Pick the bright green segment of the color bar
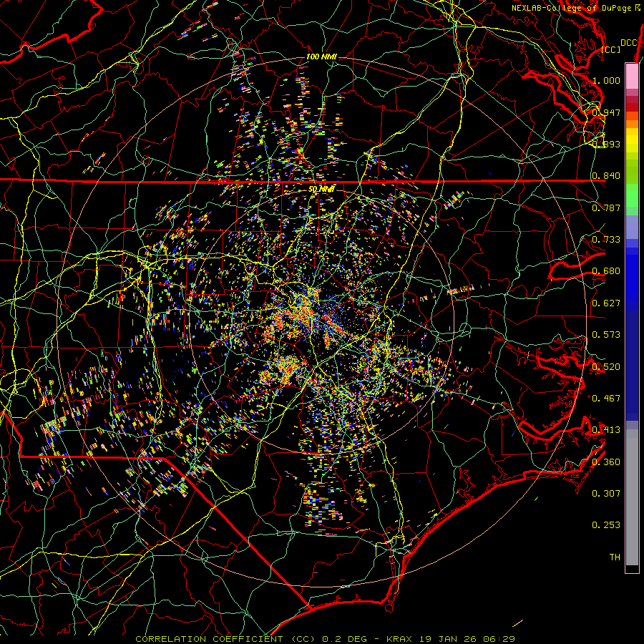The image size is (644, 644). click(632, 195)
